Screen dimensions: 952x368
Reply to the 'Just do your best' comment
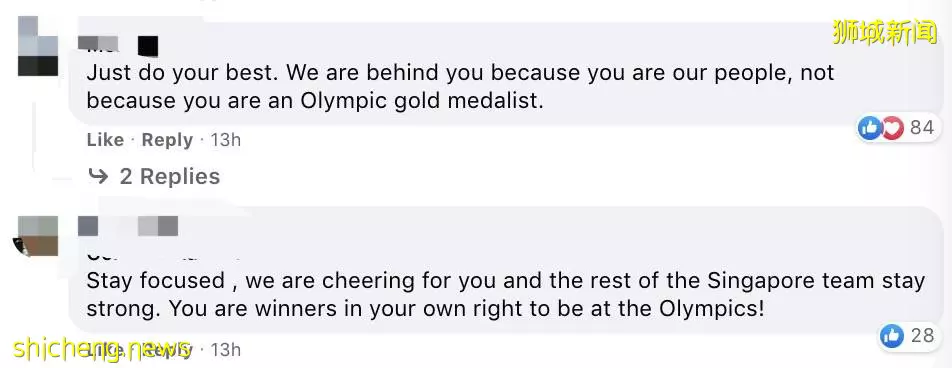167,140
